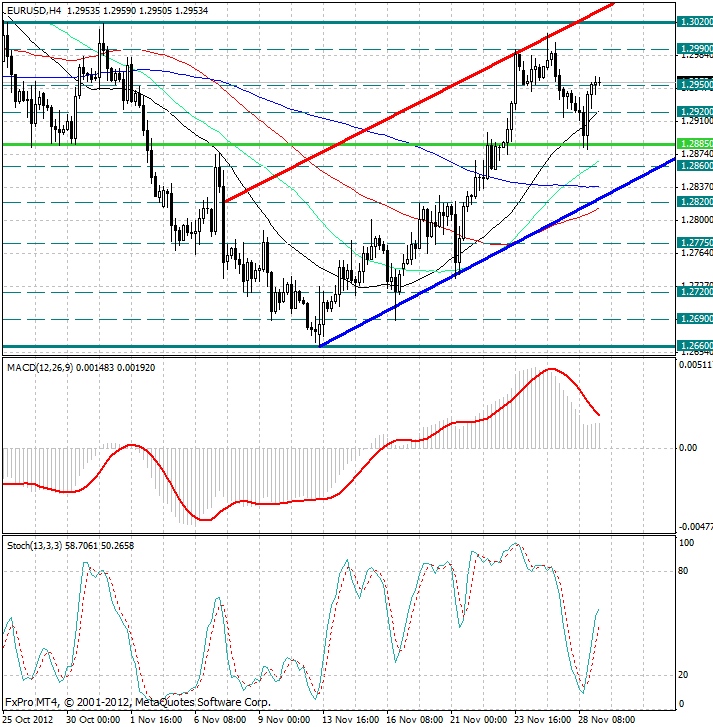Click the 1.2910 price axis value
Image resolution: width=713 pixels, height=727 pixels.
coord(696,121)
